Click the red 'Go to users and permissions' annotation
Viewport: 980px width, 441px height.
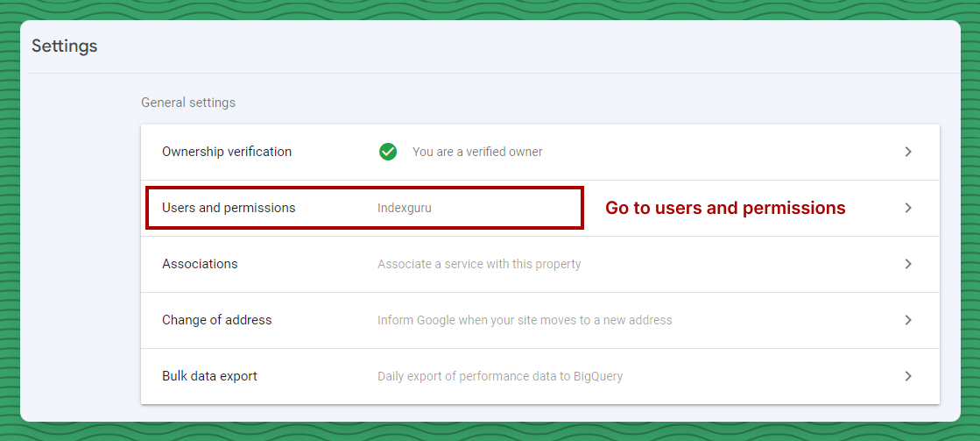pos(725,208)
